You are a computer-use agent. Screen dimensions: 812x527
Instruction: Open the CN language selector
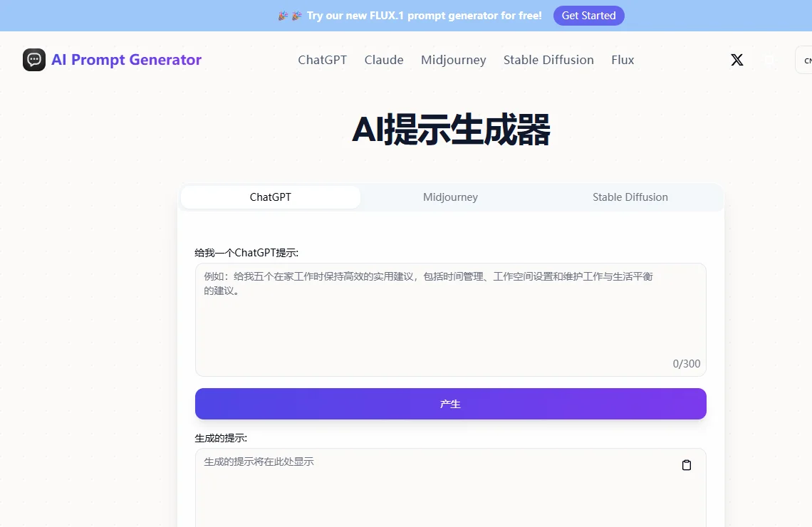click(804, 60)
